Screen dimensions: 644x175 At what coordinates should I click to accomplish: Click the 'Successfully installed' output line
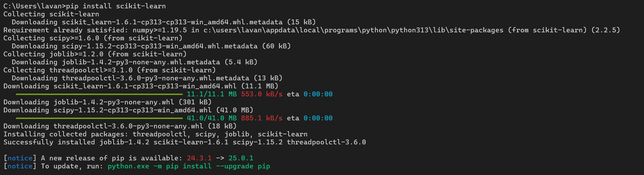(x=184, y=142)
